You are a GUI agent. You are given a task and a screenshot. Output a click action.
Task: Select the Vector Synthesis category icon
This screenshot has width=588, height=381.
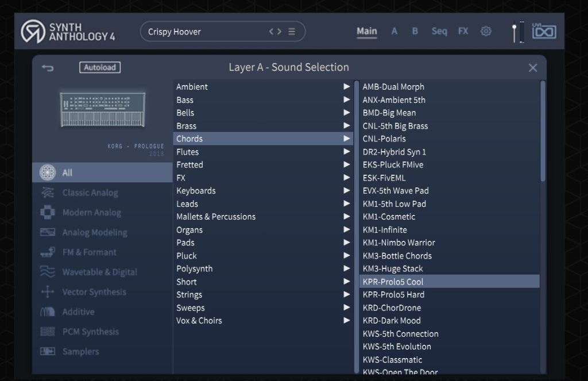point(47,292)
